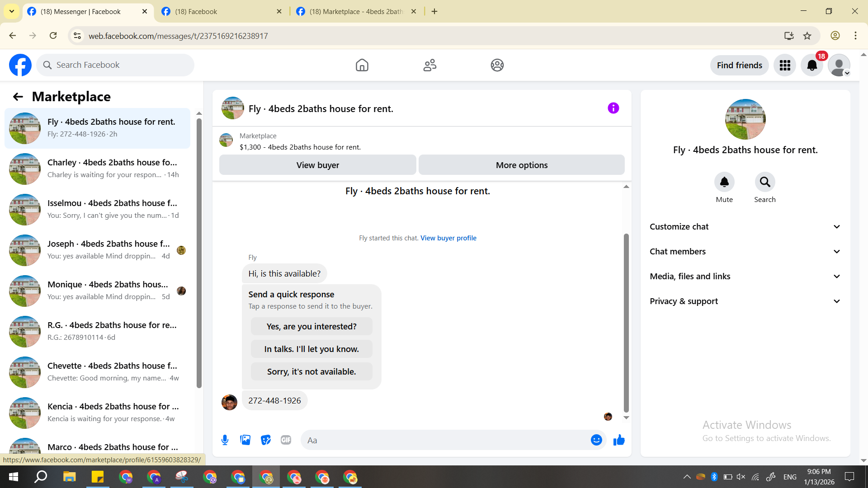Expand the Chat members section

[x=745, y=252]
